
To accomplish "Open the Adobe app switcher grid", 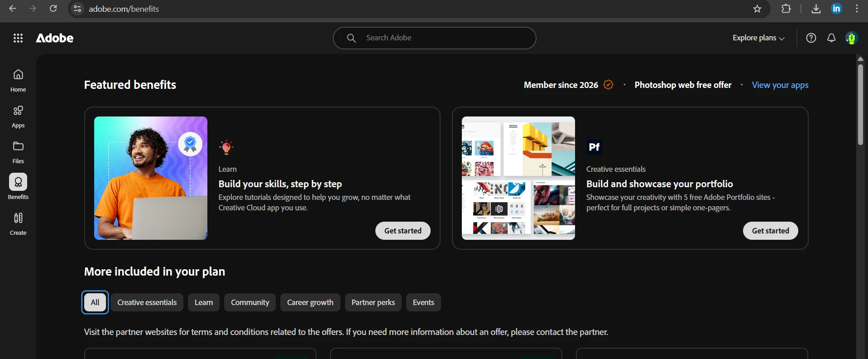I will [x=18, y=38].
